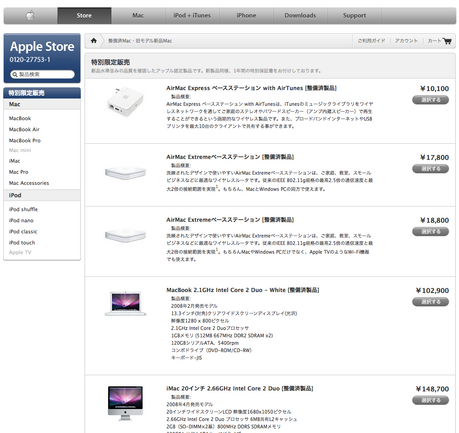Select the ¥10,100 AirMac Express item

tap(430, 100)
